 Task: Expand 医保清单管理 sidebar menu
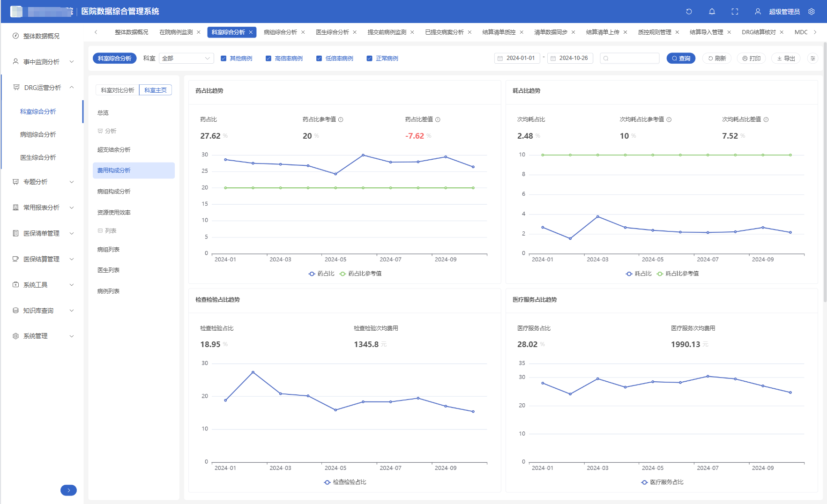click(43, 233)
